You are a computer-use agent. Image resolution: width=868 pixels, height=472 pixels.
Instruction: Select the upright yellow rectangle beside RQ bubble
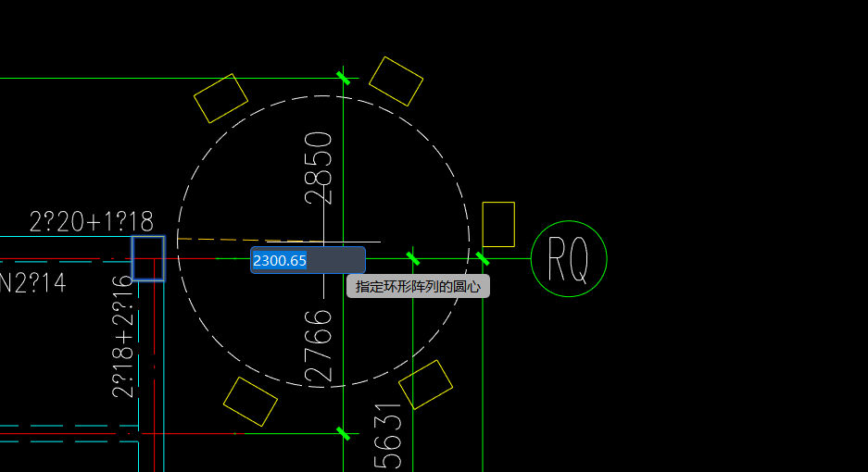point(498,224)
